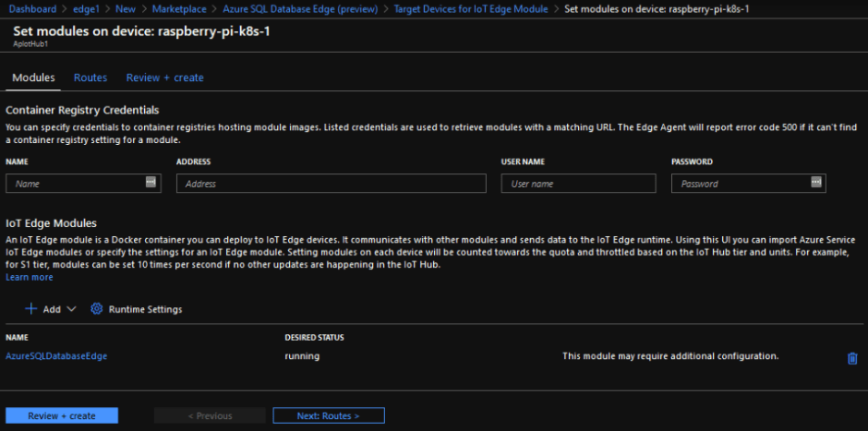
Task: Open the Review + create tab
Action: pyautogui.click(x=164, y=78)
